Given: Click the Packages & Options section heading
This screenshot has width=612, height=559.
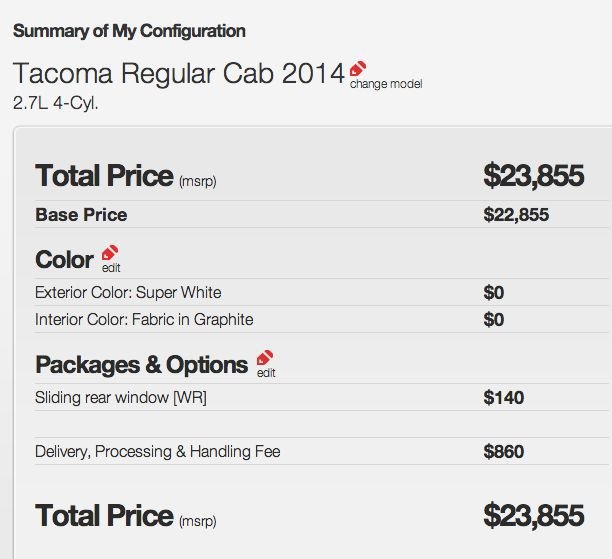Looking at the screenshot, I should pyautogui.click(x=142, y=365).
